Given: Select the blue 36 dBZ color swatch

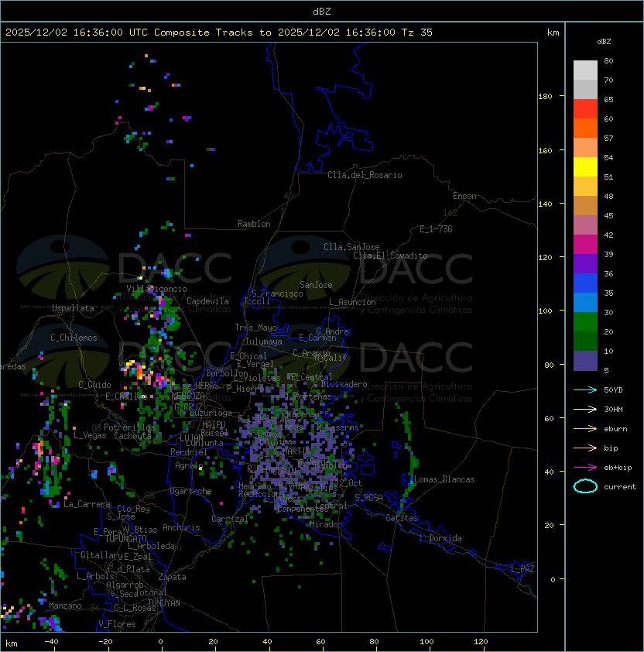Looking at the screenshot, I should pyautogui.click(x=585, y=283).
